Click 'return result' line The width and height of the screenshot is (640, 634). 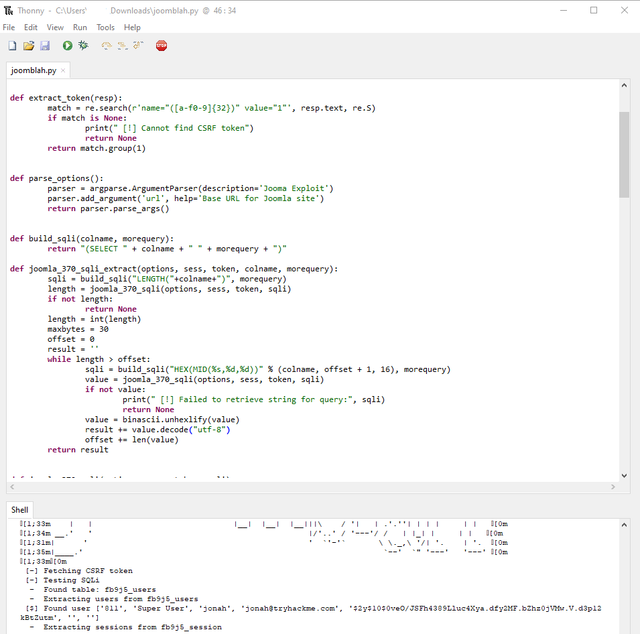[78, 449]
